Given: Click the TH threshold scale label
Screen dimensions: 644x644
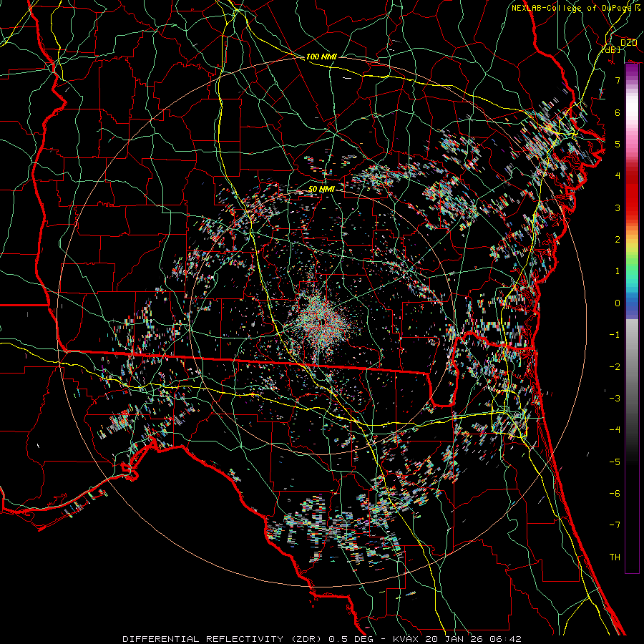Looking at the screenshot, I should click(x=615, y=557).
